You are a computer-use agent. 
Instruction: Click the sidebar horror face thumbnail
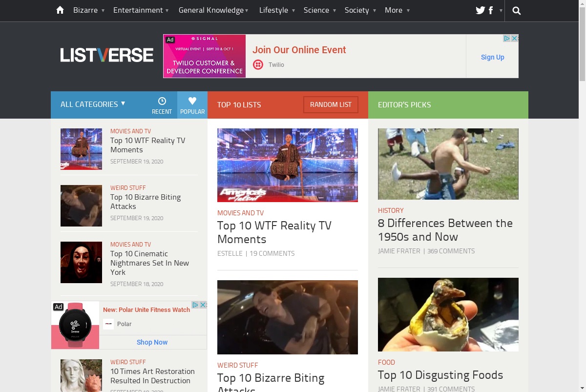tap(81, 262)
